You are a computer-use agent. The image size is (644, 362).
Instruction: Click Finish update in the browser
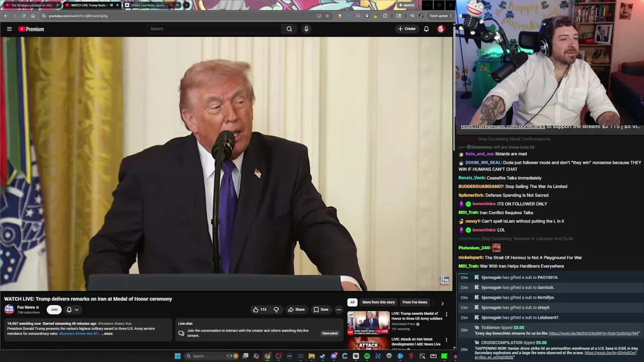[440, 16]
